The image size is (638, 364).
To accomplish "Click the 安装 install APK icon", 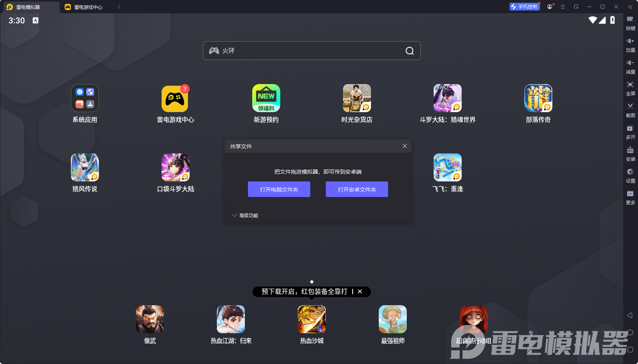I will (630, 154).
